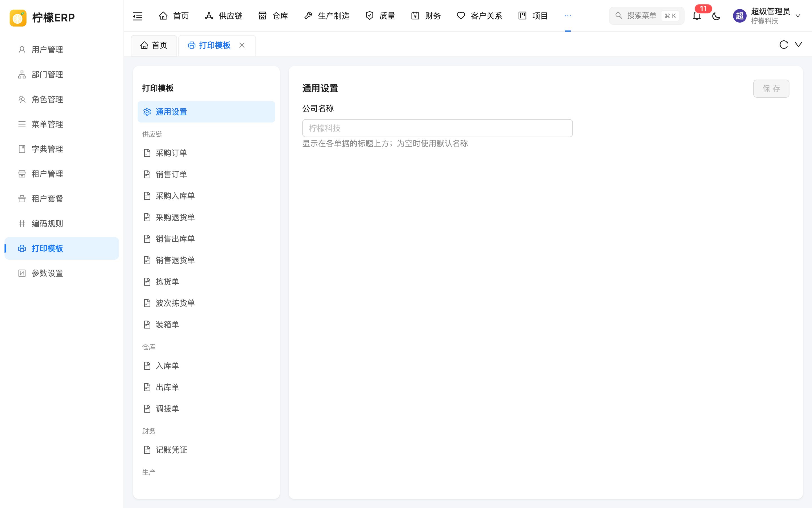Open the 财务 top menu
Viewport: 812px width, 508px height.
click(x=426, y=16)
